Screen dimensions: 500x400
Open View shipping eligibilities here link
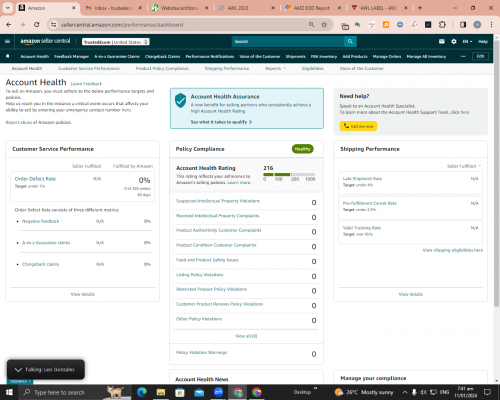(x=453, y=250)
